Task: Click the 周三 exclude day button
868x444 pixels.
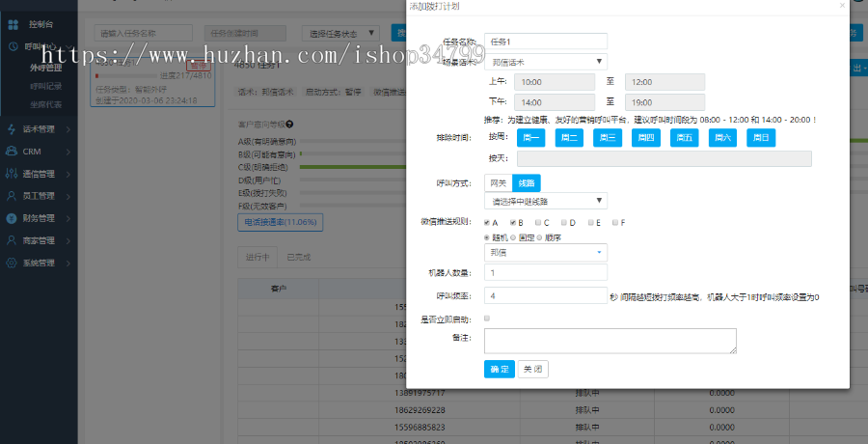Action: click(x=608, y=138)
